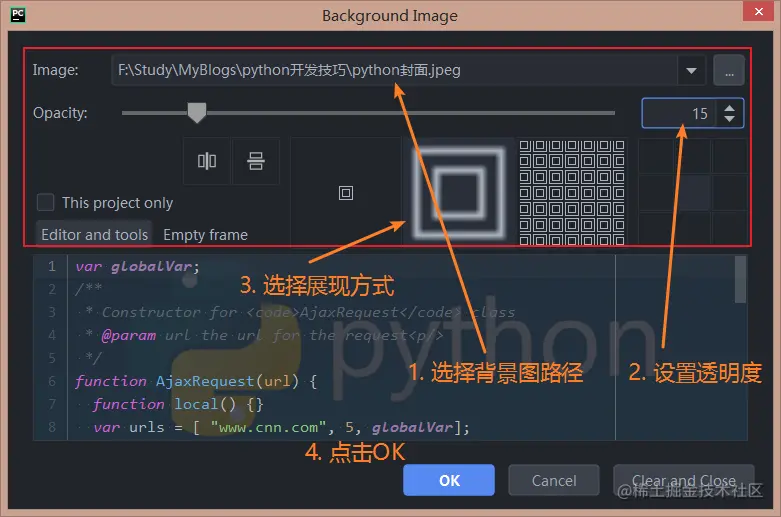
Task: Click the Image path text field
Action: point(393,70)
